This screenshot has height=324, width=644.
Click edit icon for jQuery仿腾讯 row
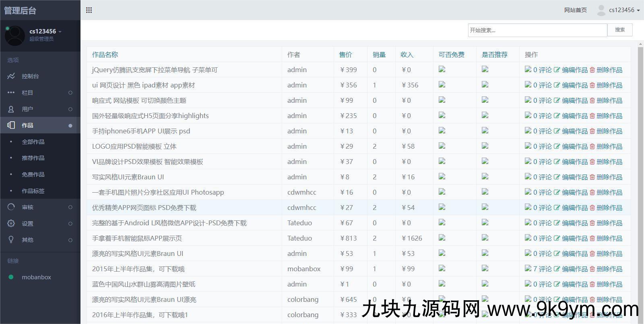(x=557, y=70)
